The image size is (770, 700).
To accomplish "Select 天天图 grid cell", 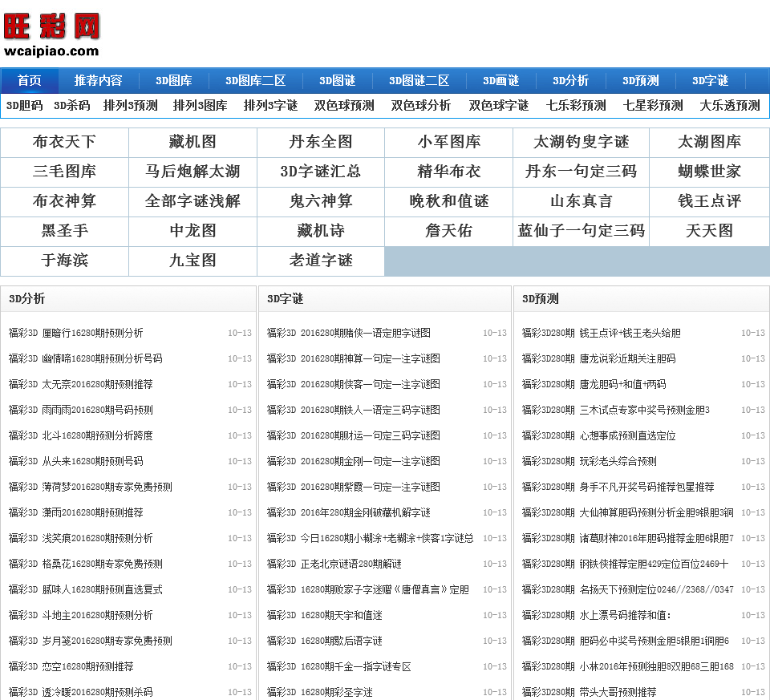I will pos(709,231).
